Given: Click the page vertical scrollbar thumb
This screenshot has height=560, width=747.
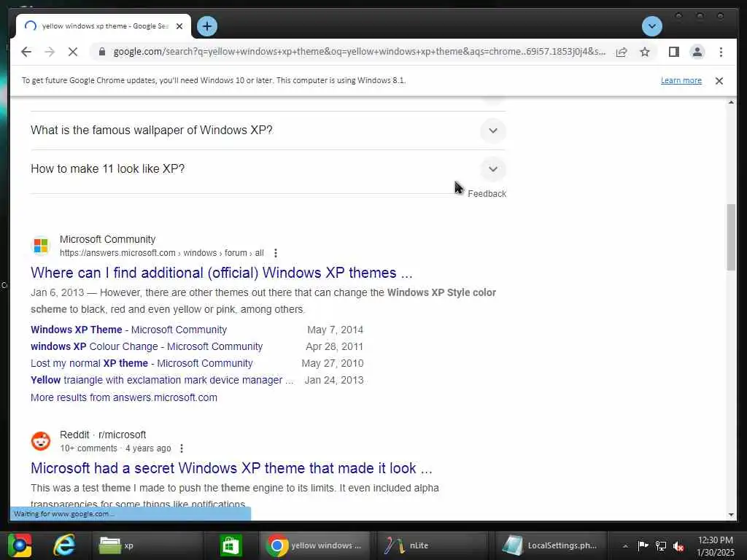Looking at the screenshot, I should (731, 237).
